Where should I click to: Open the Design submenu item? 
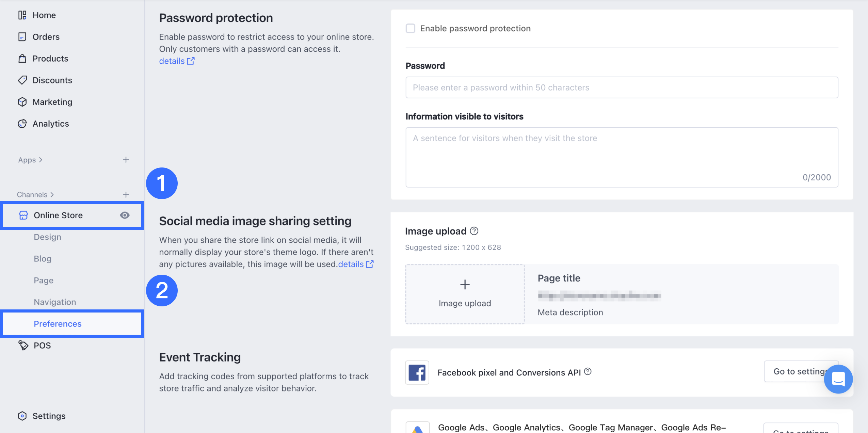tap(47, 237)
